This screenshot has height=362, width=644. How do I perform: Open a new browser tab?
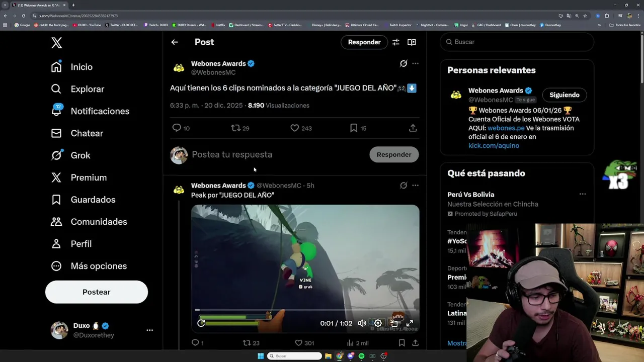point(73,5)
